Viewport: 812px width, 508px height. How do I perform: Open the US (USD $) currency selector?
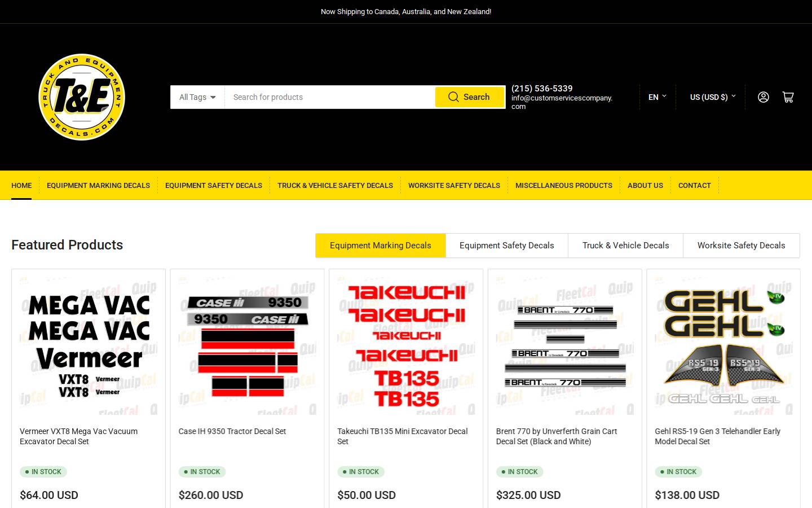click(713, 97)
